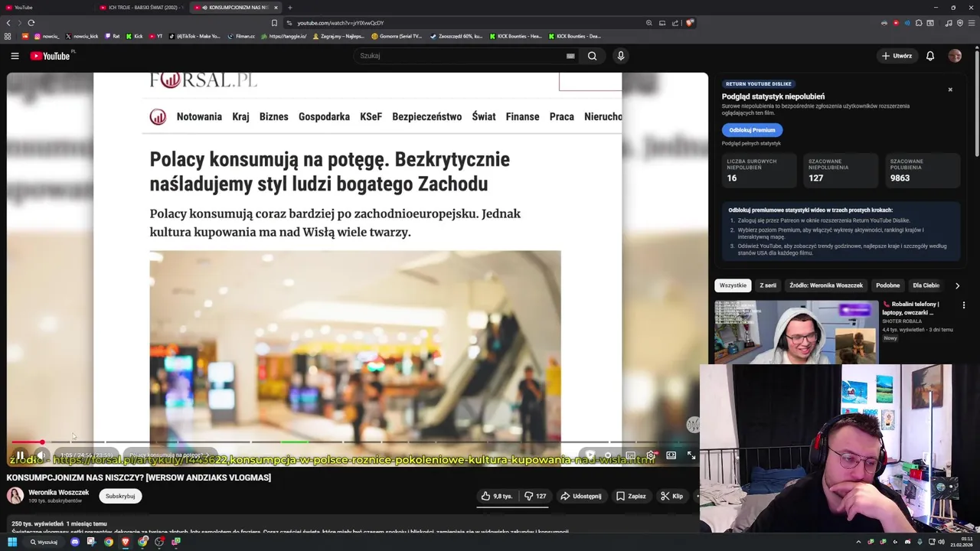Open the account avatar menu
This screenshot has width=980, height=551.
tap(955, 56)
